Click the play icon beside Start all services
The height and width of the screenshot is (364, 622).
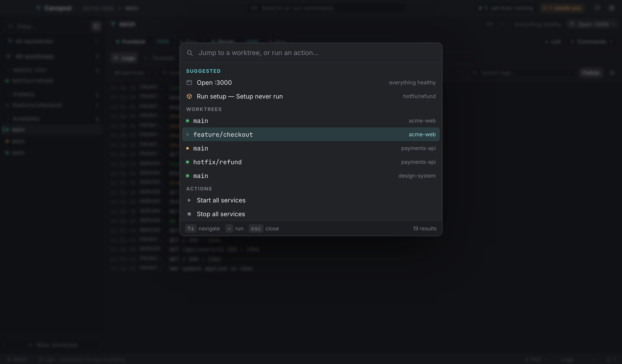(x=189, y=200)
